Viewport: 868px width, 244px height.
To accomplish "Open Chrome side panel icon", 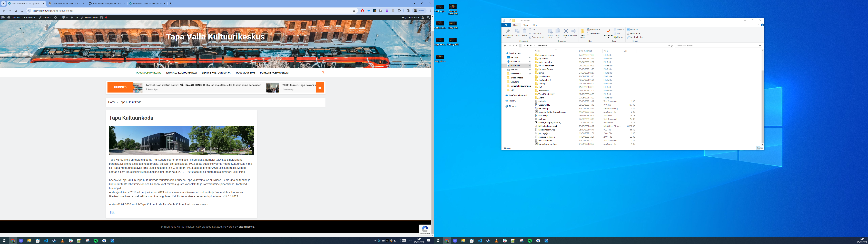I will coord(408,11).
